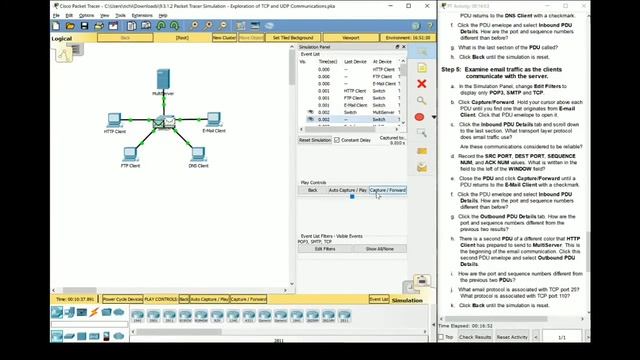The image size is (640, 360).
Task: Click Check Results in PT Activity
Action: pyautogui.click(x=475, y=337)
